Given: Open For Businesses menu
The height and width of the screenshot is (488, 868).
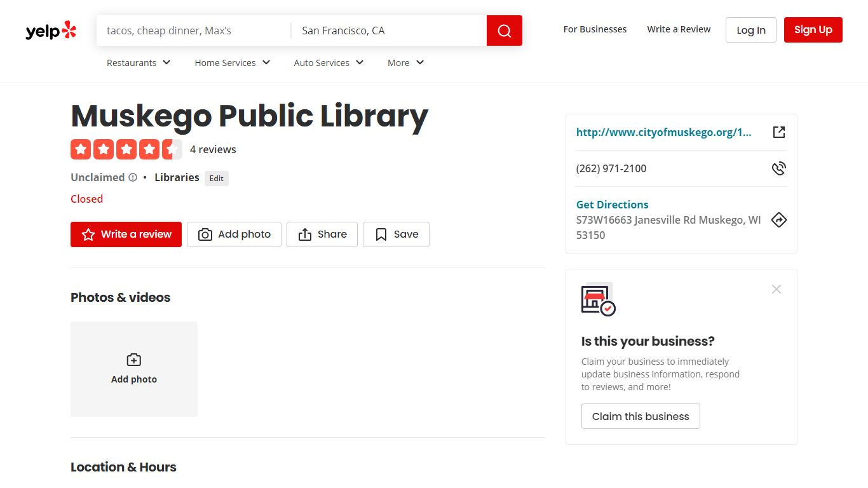Looking at the screenshot, I should 595,29.
